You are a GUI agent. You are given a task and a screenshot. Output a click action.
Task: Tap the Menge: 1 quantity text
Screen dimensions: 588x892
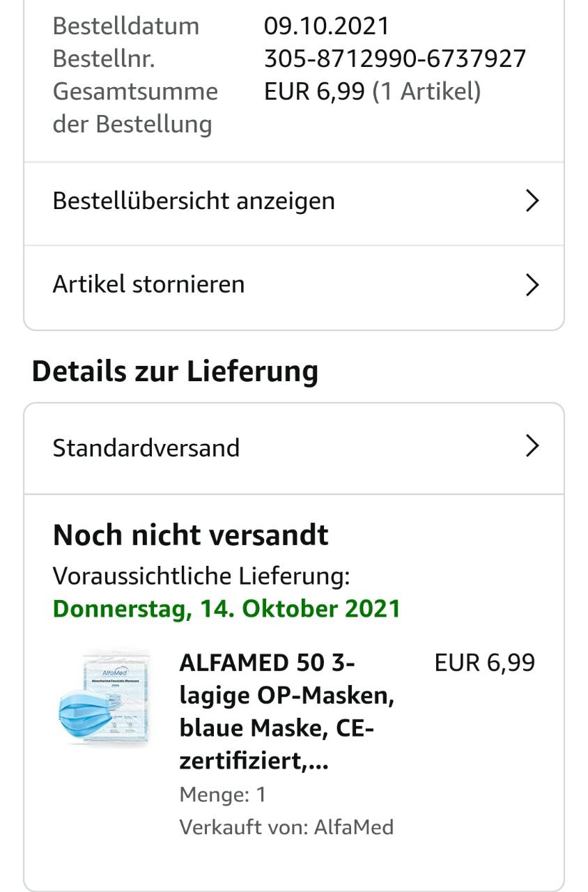point(222,794)
